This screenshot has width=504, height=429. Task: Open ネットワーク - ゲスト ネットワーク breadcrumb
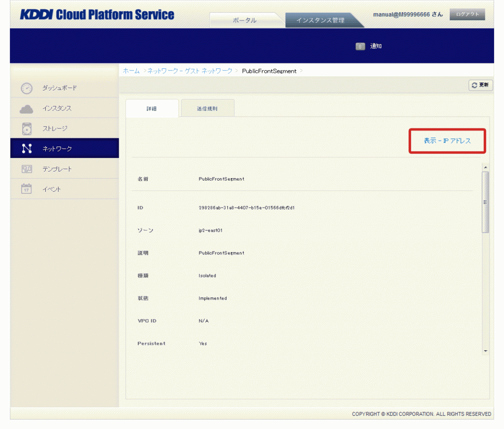[x=189, y=71]
